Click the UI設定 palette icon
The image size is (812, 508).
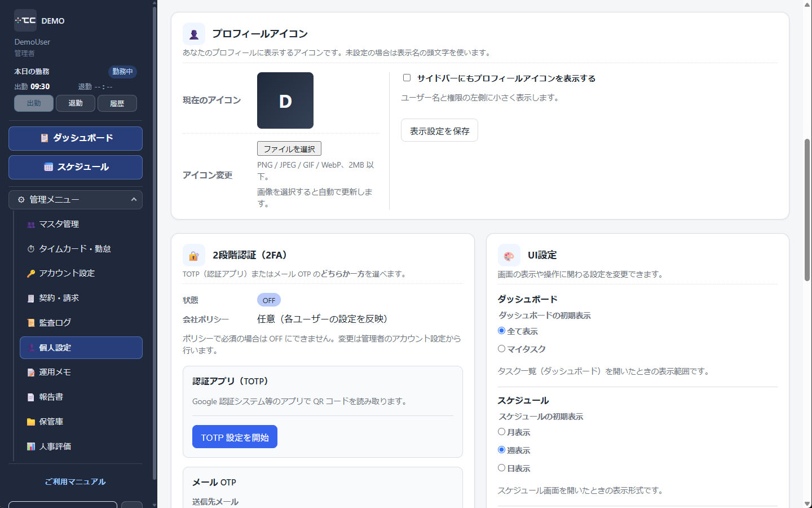[509, 255]
